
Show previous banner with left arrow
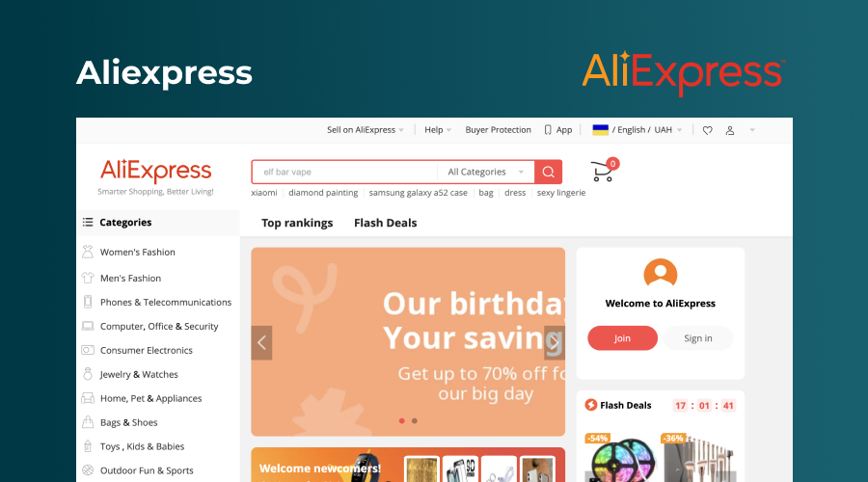pyautogui.click(x=261, y=343)
